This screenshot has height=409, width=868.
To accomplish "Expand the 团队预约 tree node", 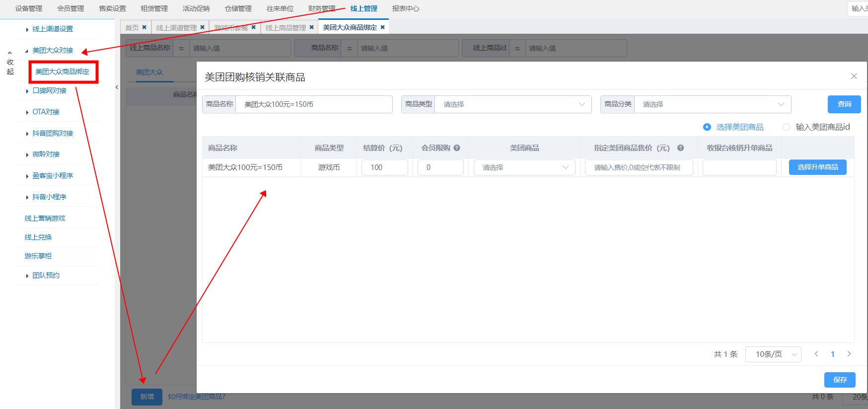I will [27, 276].
